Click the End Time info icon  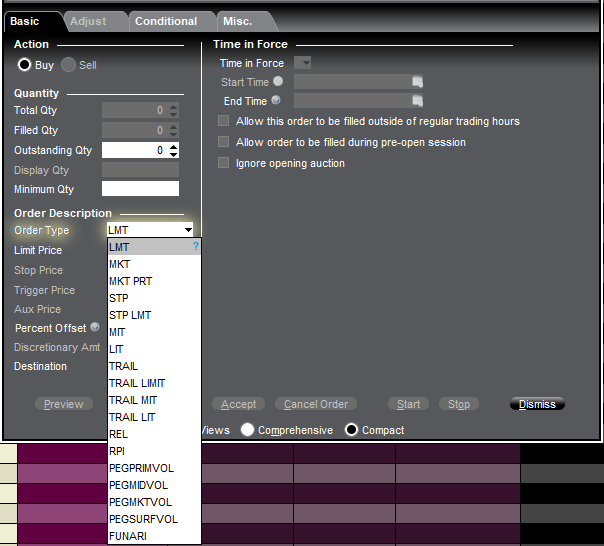point(276,100)
